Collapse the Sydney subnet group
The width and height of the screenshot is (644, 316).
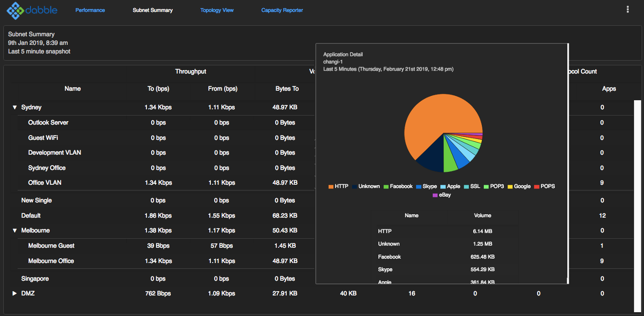pos(15,108)
